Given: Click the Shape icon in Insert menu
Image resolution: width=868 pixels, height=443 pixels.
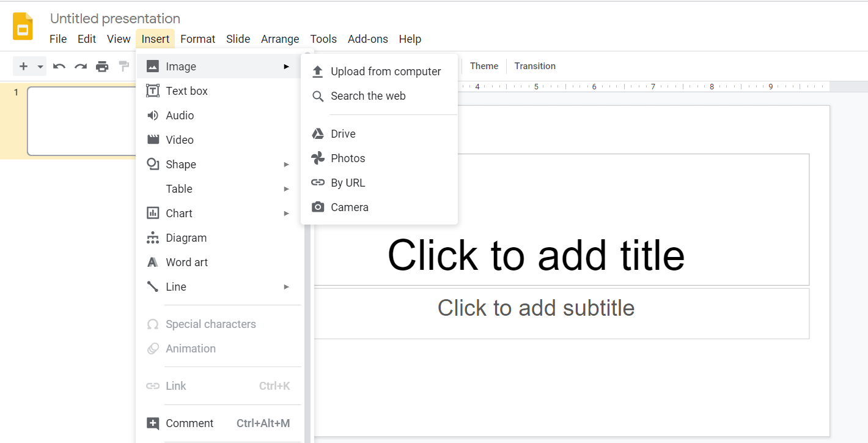Looking at the screenshot, I should (x=153, y=164).
